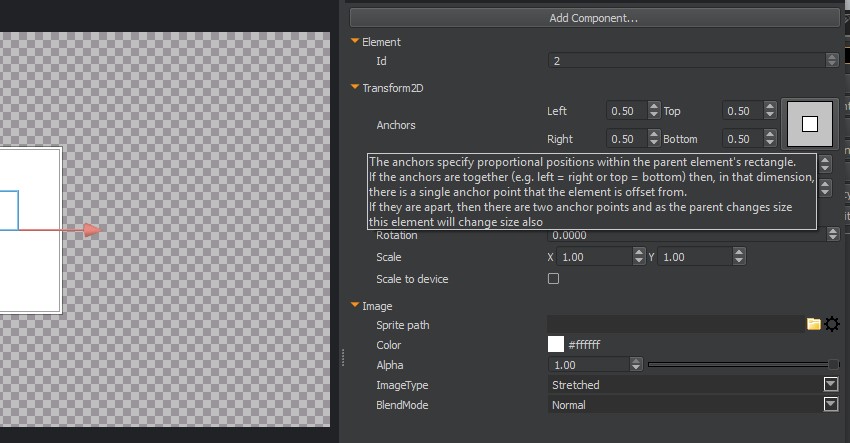Collapse the Element section
The image size is (850, 443).
coord(355,41)
